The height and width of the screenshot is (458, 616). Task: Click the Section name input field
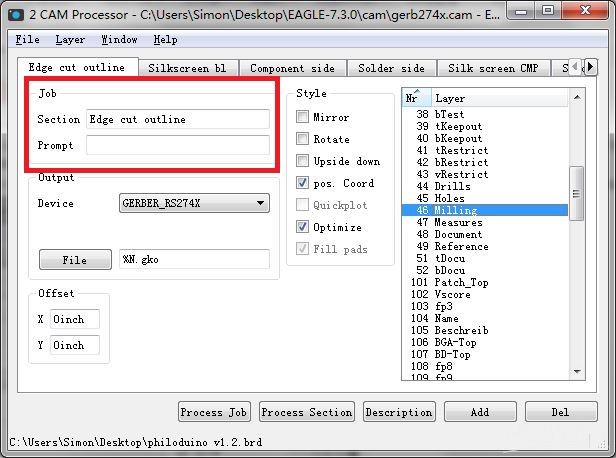178,119
